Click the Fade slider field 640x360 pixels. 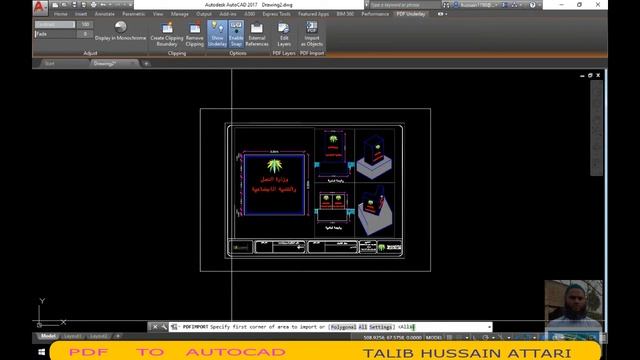(x=55, y=34)
